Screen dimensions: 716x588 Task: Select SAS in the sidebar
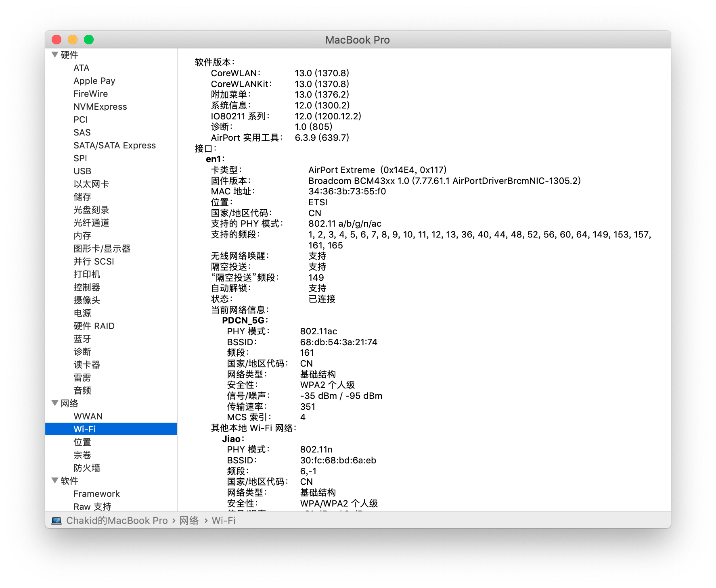tap(82, 132)
